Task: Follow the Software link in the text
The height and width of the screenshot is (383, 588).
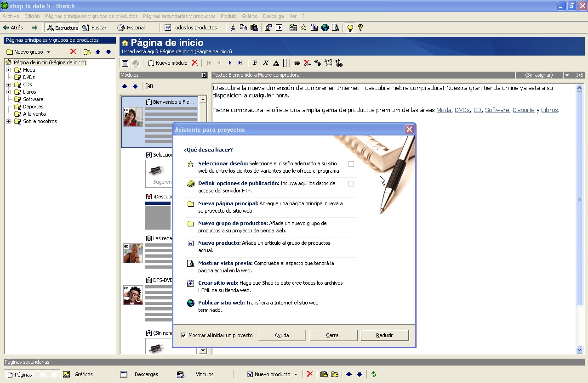Action: pos(497,110)
